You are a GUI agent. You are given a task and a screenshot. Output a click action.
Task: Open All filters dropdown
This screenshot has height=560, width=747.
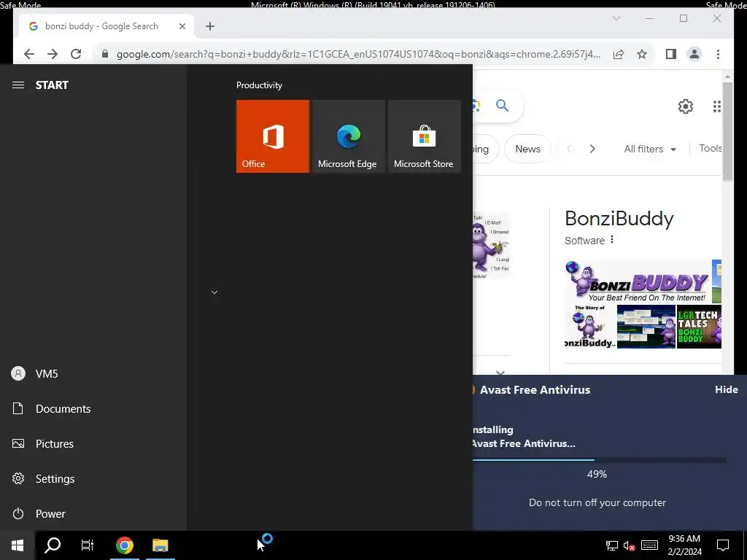(x=650, y=149)
